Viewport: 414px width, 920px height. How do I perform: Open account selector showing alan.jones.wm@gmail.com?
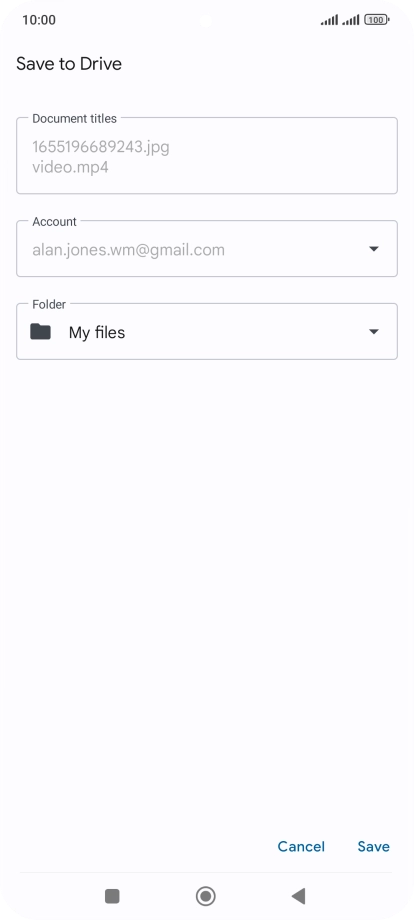206,249
